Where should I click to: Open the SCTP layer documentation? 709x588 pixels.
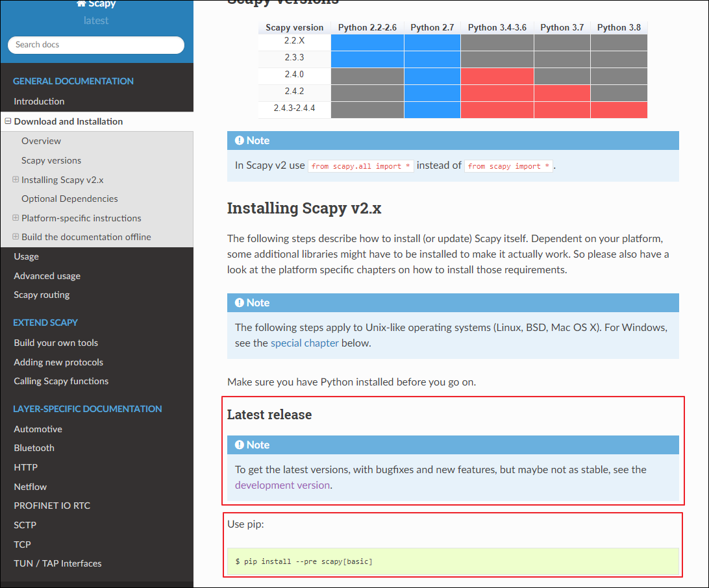25,525
